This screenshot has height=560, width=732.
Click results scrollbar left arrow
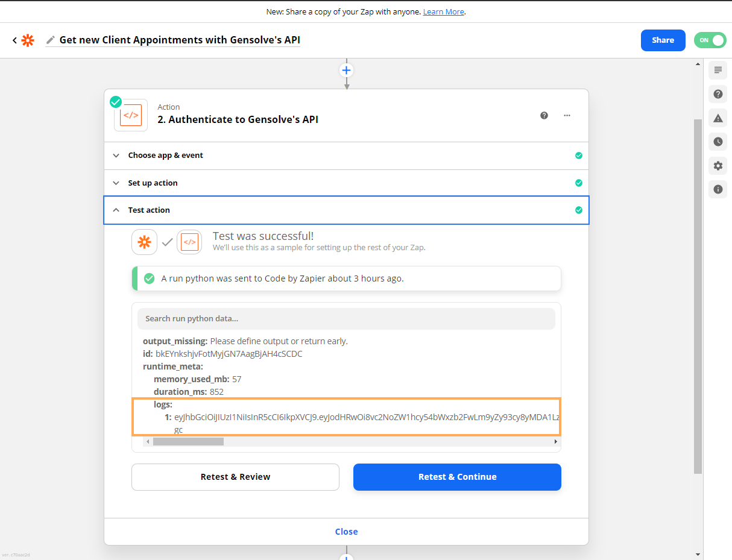point(148,442)
